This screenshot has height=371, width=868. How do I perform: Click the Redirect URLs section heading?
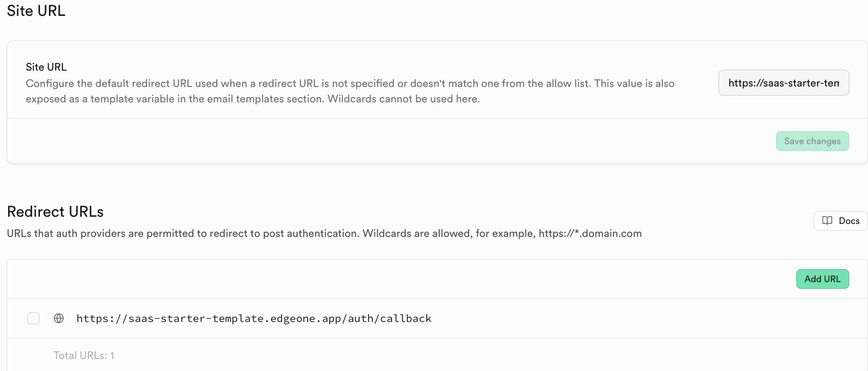coord(55,211)
